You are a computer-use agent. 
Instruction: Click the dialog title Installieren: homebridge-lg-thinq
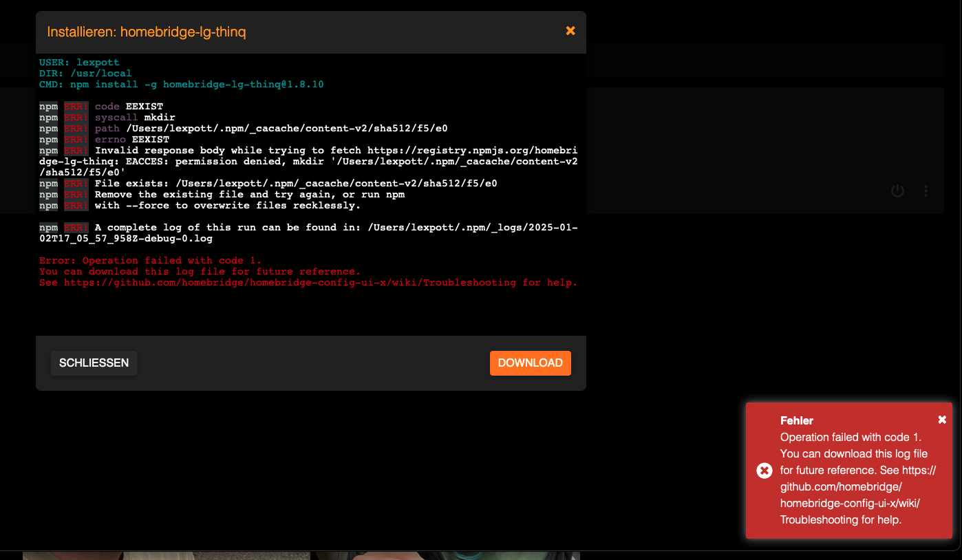click(146, 32)
